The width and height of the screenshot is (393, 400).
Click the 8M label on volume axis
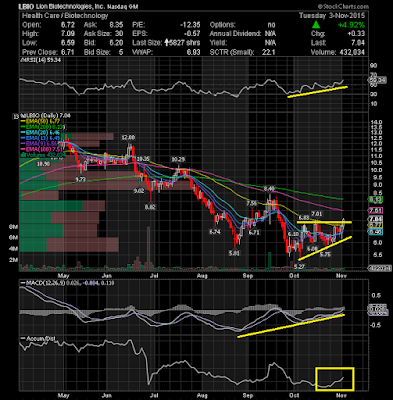pyautogui.click(x=13, y=227)
